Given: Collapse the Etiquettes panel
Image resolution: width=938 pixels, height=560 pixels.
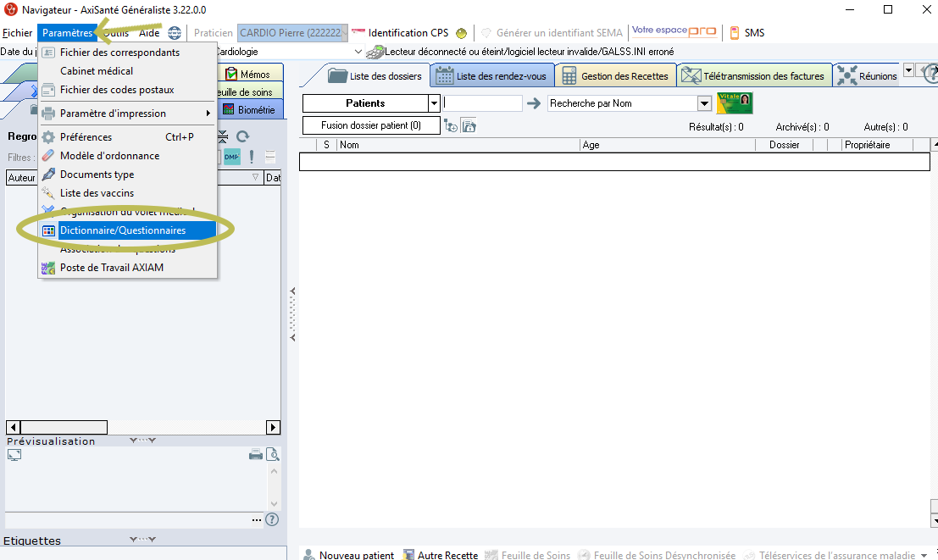Looking at the screenshot, I should tap(142, 540).
